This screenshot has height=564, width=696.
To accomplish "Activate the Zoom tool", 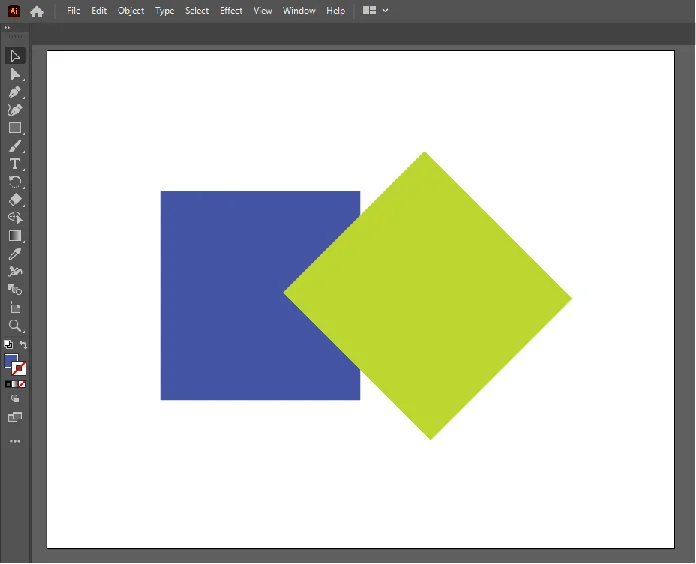I will pos(15,326).
